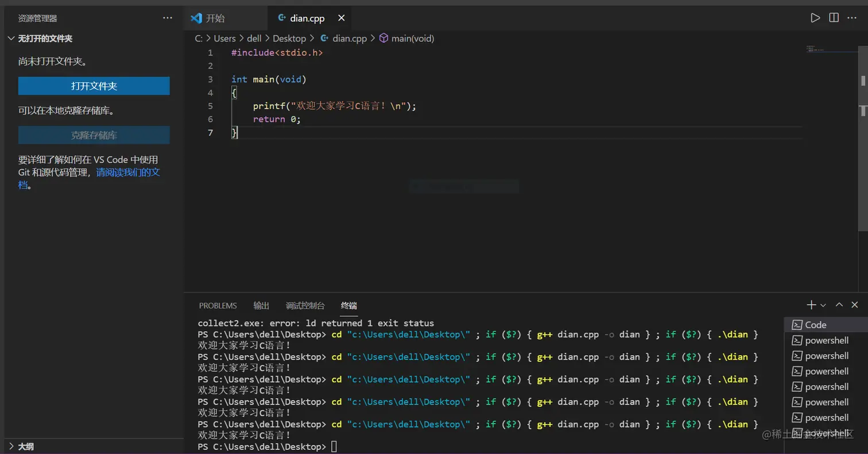
Task: Create a new terminal with plus icon
Action: tap(811, 305)
